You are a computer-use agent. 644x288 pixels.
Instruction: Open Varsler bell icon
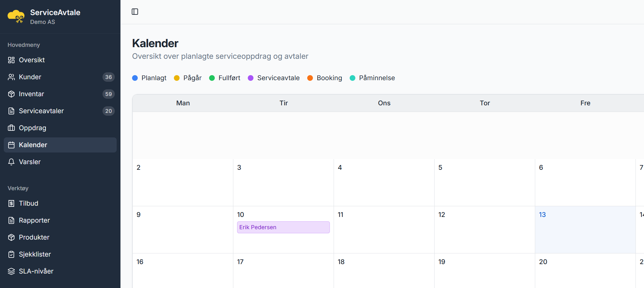coord(11,162)
